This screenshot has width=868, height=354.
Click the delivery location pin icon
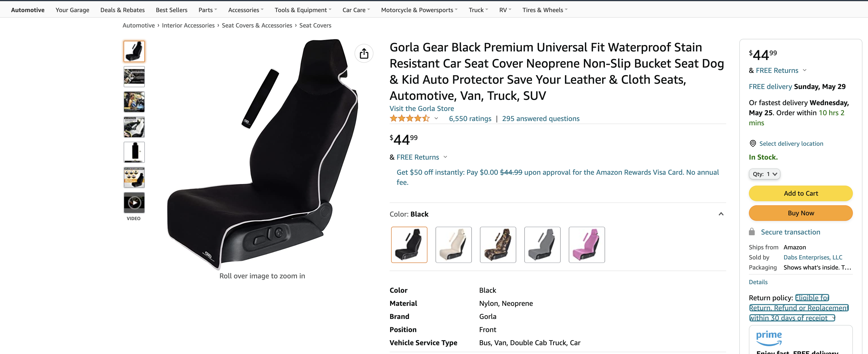tap(752, 143)
